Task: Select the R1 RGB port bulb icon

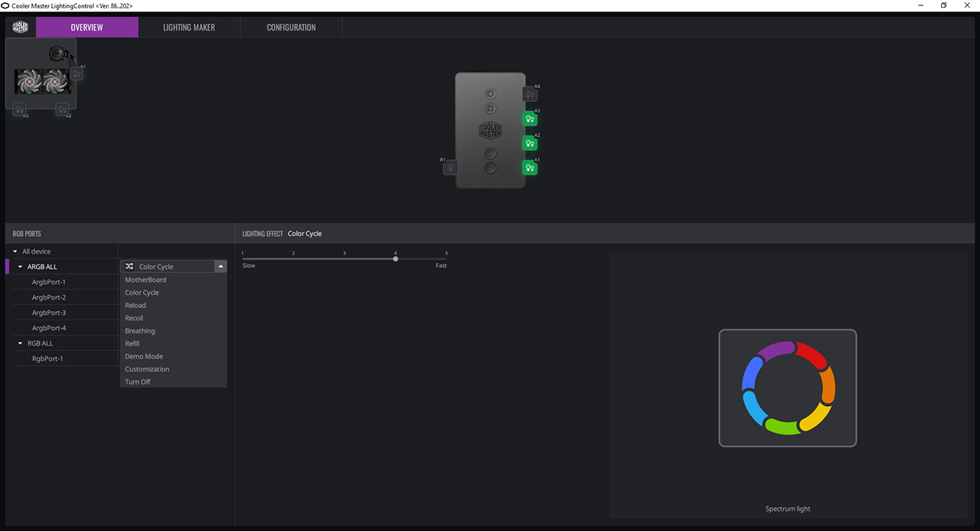Action: tap(450, 167)
